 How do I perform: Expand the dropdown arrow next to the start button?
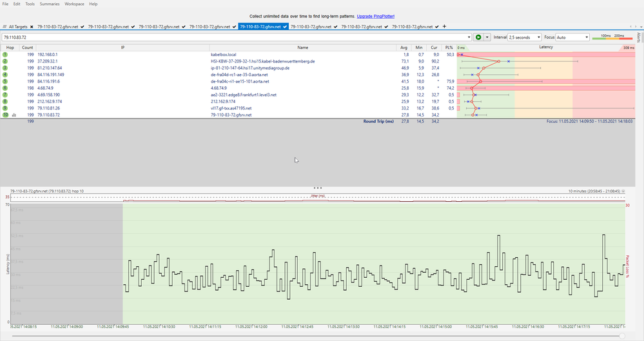point(487,37)
